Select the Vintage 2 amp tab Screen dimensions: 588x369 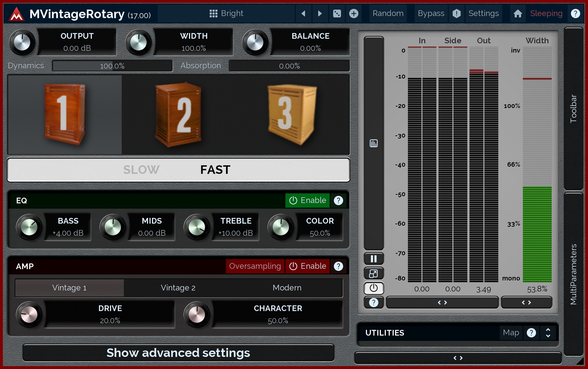pyautogui.click(x=178, y=288)
